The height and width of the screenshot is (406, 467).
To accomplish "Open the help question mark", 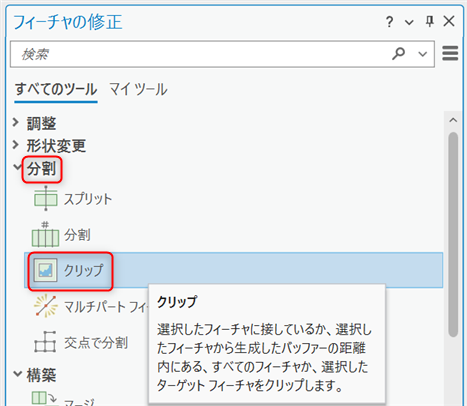I will click(389, 22).
